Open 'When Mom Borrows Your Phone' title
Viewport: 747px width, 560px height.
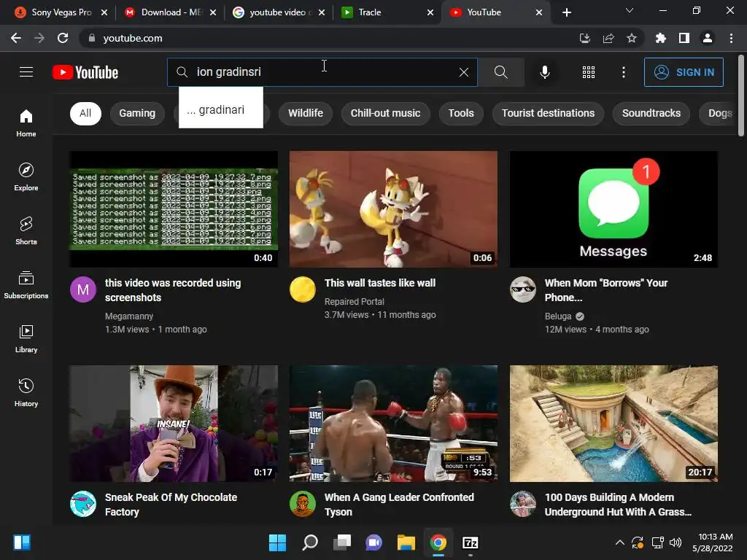pos(606,290)
